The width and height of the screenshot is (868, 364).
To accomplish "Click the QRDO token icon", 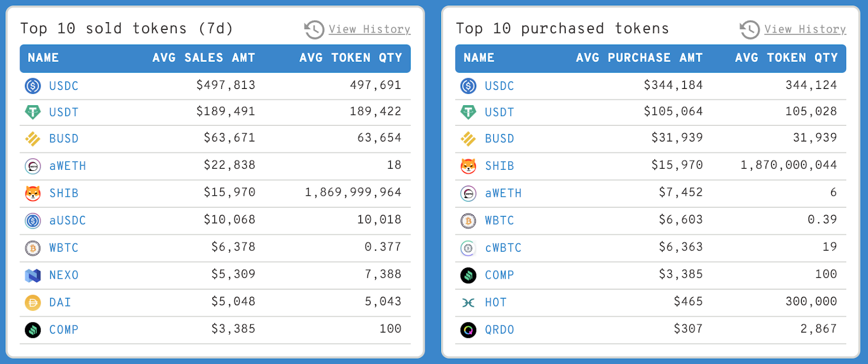I will point(468,329).
